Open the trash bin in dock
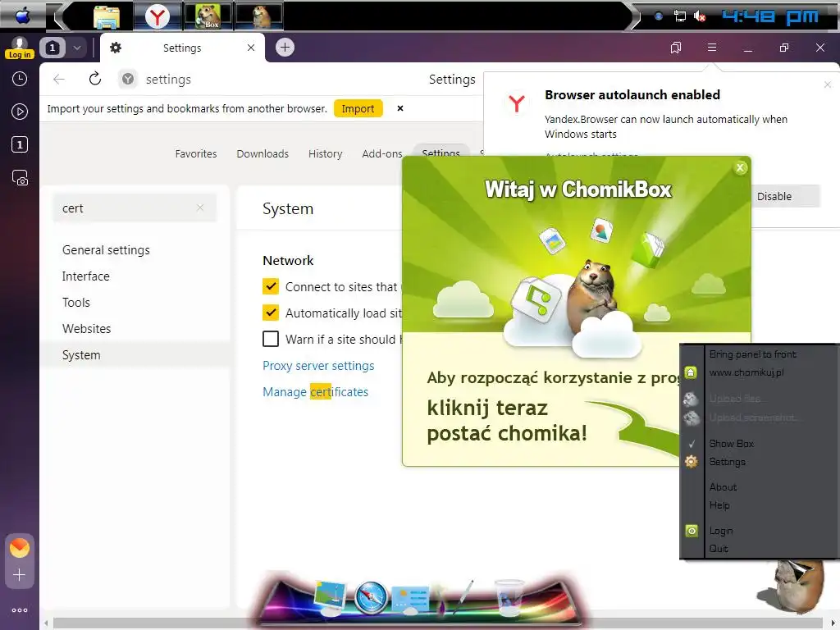840x630 pixels. pyautogui.click(x=509, y=596)
